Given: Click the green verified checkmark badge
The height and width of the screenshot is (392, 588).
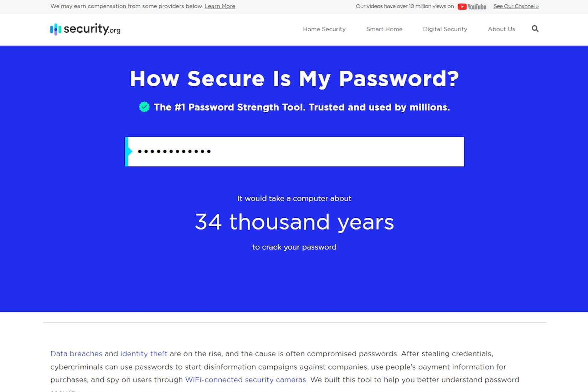Looking at the screenshot, I should [144, 107].
